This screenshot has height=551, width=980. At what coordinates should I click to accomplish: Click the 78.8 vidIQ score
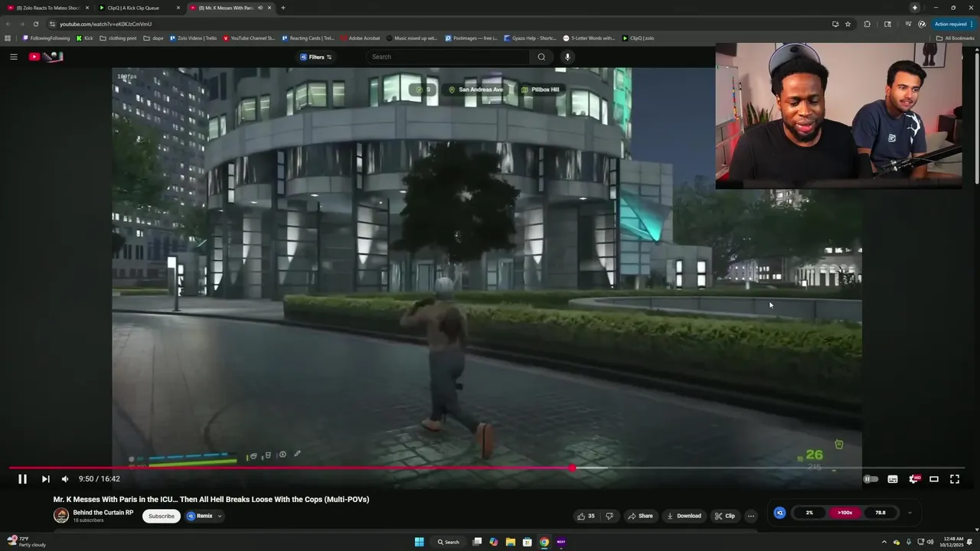pyautogui.click(x=880, y=513)
